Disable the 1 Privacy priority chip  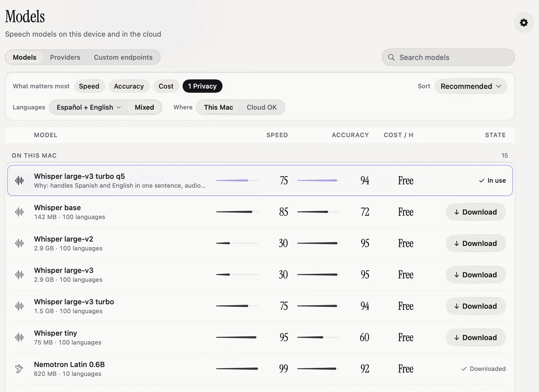[203, 86]
